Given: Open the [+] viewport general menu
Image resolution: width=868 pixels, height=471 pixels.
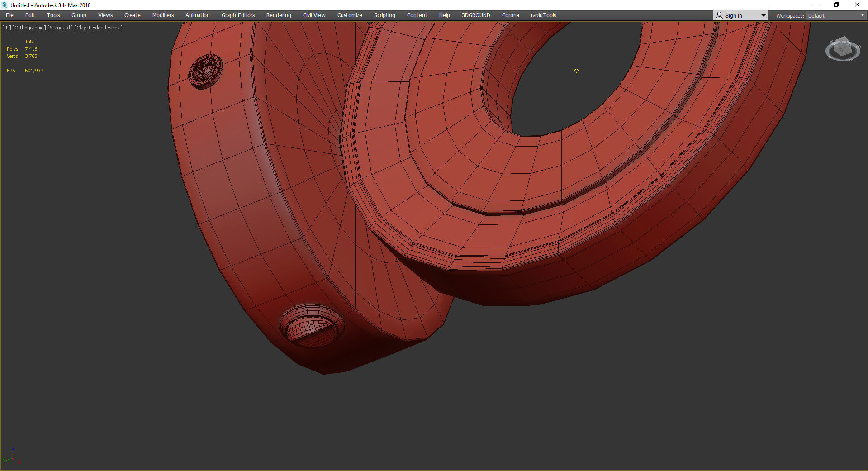Looking at the screenshot, I should (x=7, y=28).
